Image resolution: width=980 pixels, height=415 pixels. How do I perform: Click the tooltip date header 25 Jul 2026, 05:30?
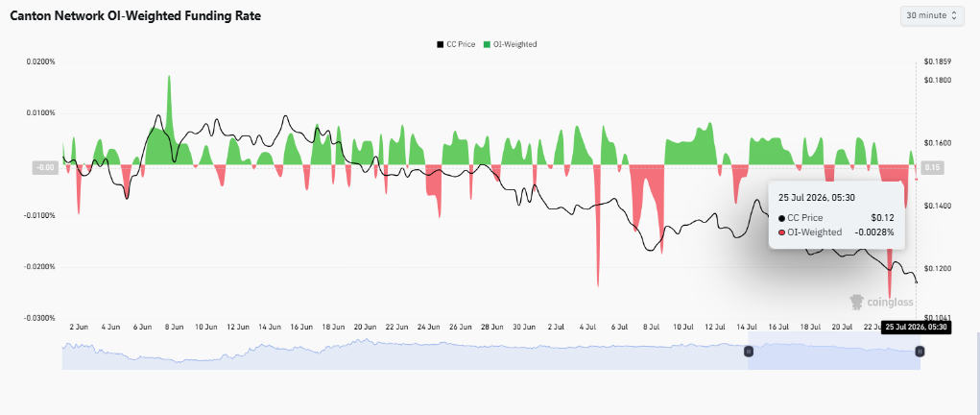[x=817, y=197]
